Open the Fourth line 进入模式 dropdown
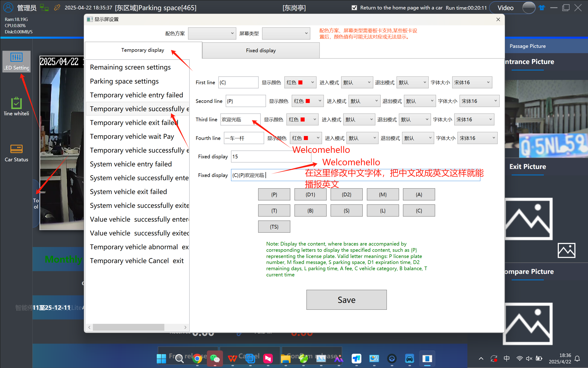Image resolution: width=588 pixels, height=368 pixels. (362, 138)
